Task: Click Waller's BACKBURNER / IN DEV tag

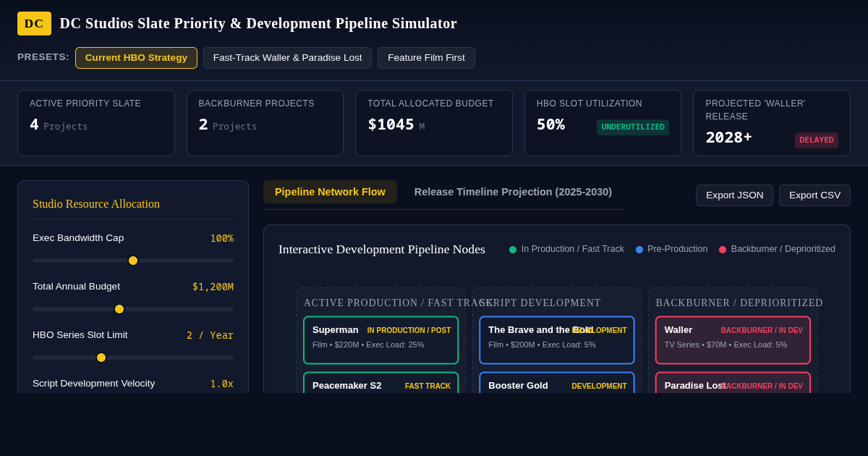Action: 762,331
